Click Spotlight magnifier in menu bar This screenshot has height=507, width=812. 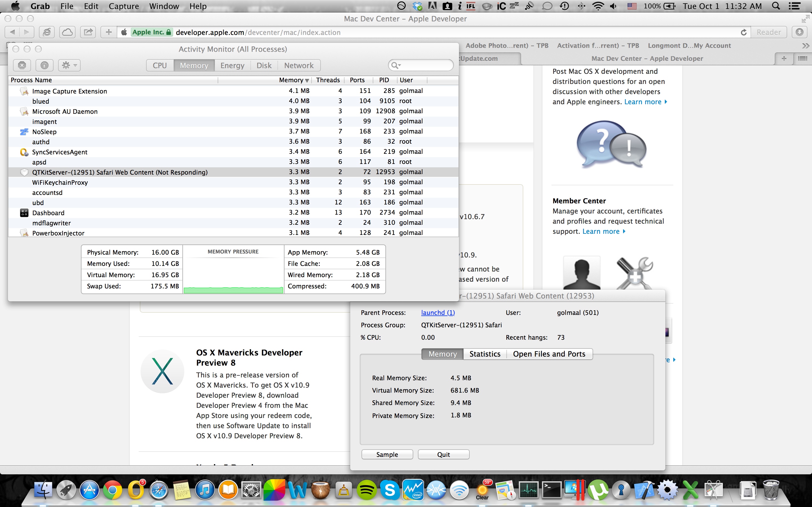click(x=776, y=6)
